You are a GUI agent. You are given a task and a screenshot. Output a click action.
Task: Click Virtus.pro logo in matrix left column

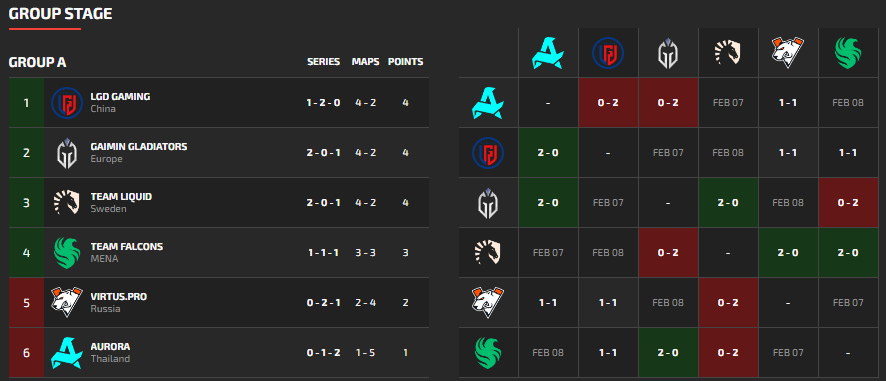tap(488, 302)
